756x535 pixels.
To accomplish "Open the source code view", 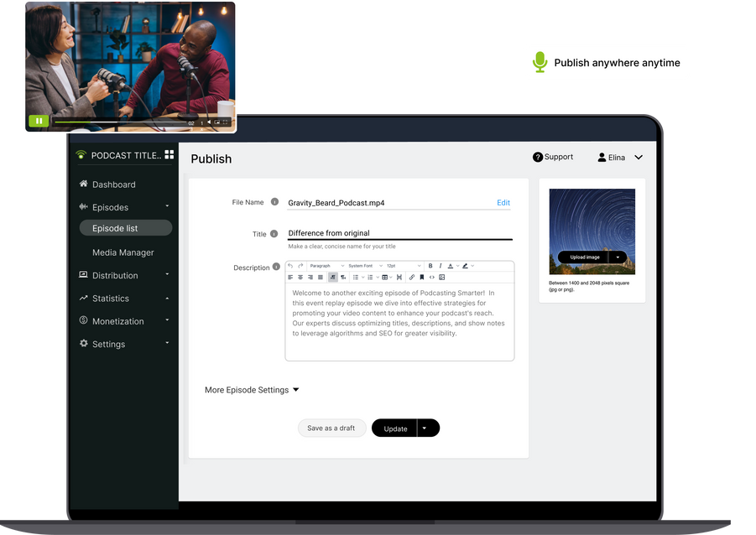I will [x=432, y=277].
